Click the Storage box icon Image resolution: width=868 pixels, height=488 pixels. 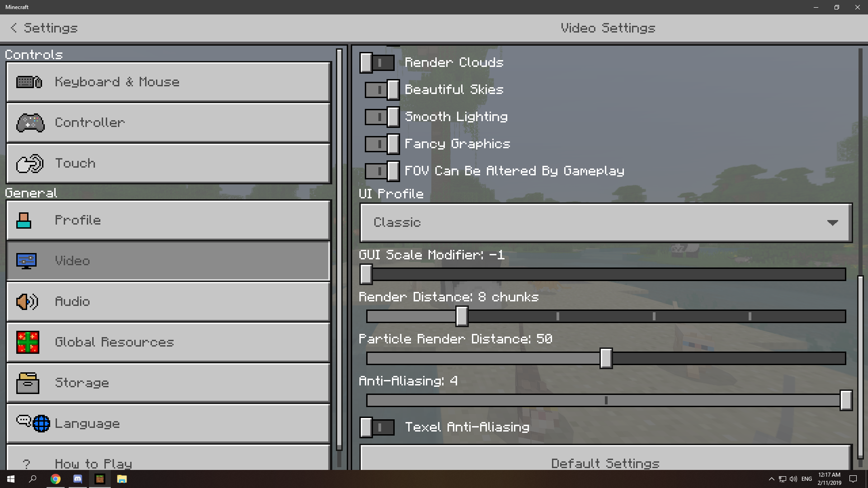(28, 383)
